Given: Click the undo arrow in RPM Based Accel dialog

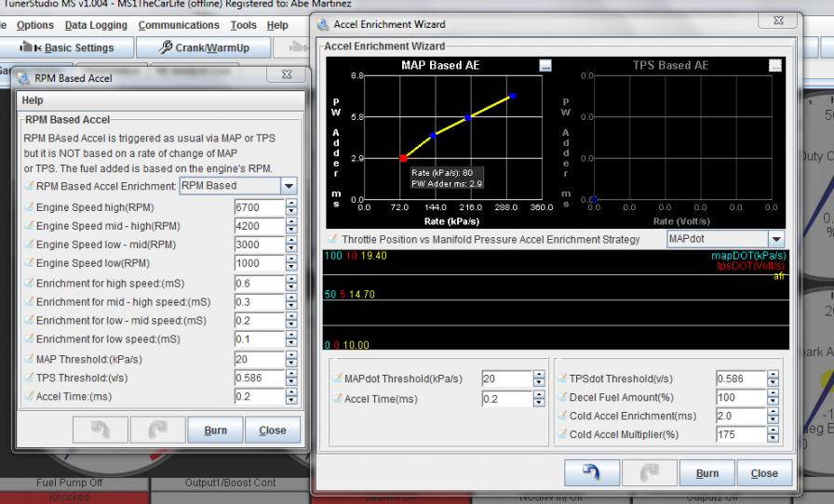Looking at the screenshot, I should pyautogui.click(x=100, y=431).
